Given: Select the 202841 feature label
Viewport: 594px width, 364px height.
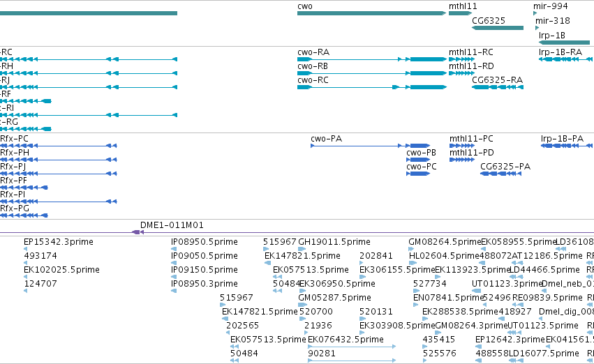Looking at the screenshot, I should [376, 256].
